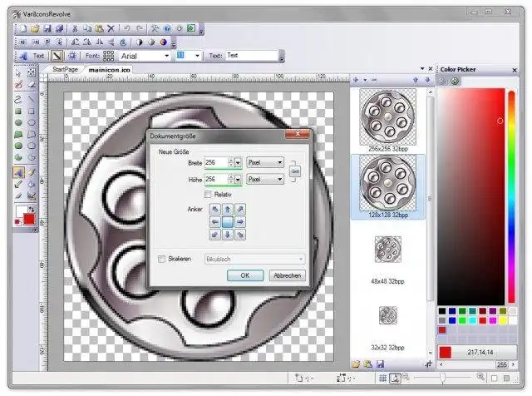Click the grey sphere grayscale icon

pyautogui.click(x=151, y=42)
